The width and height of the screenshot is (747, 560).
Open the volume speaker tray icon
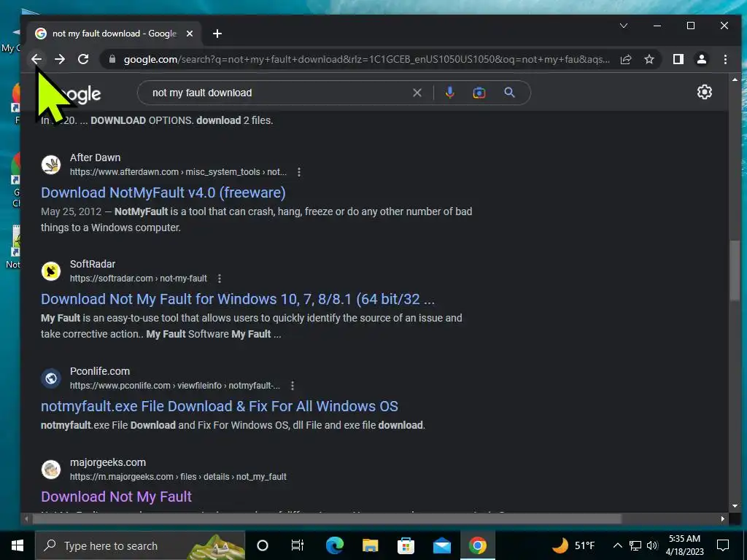pyautogui.click(x=652, y=545)
